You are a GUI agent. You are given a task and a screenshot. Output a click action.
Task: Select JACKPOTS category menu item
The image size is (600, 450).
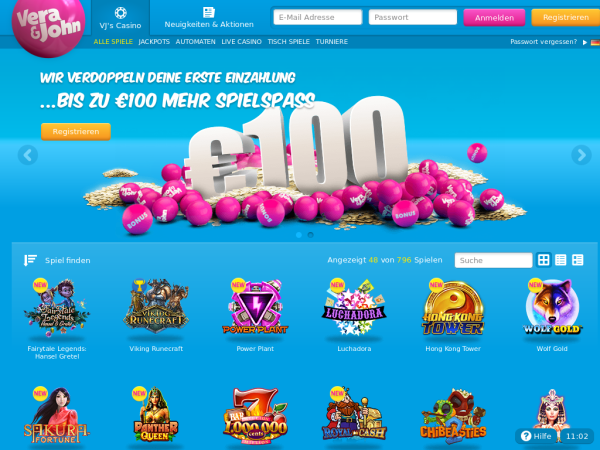tap(154, 42)
